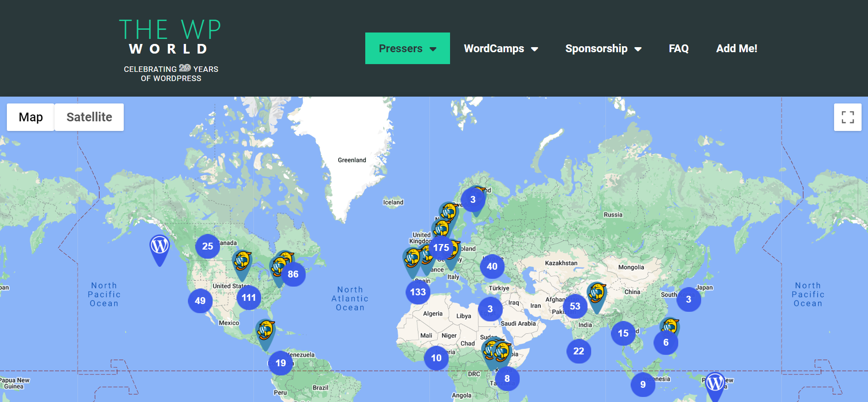This screenshot has height=402, width=868.
Task: Open the cluster of 25 in Canada
Action: tap(208, 246)
